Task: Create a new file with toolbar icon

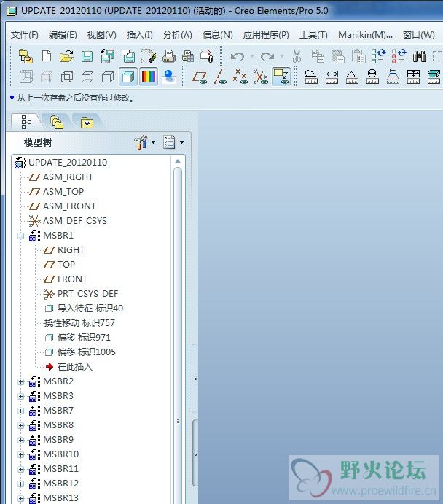Action: click(x=47, y=56)
